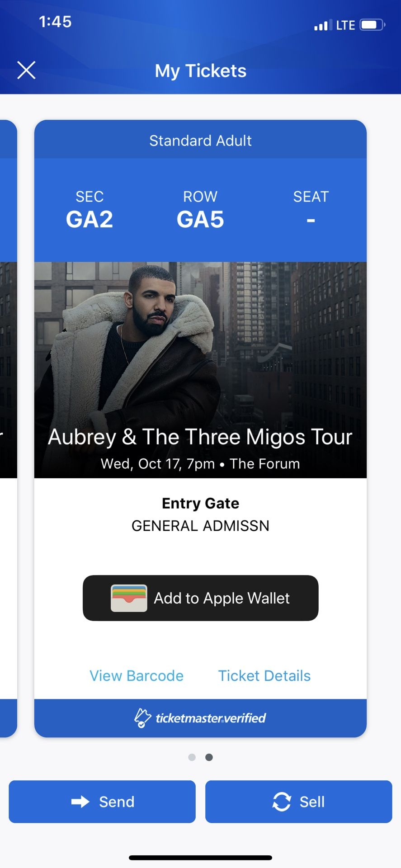
Task: Tap the previous ticket card edge
Action: click(8, 428)
